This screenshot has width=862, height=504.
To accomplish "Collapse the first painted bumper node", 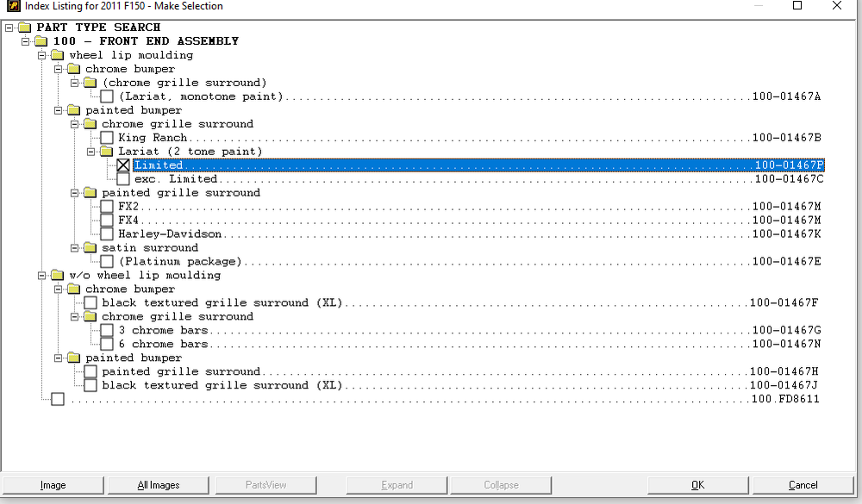I will (x=59, y=110).
